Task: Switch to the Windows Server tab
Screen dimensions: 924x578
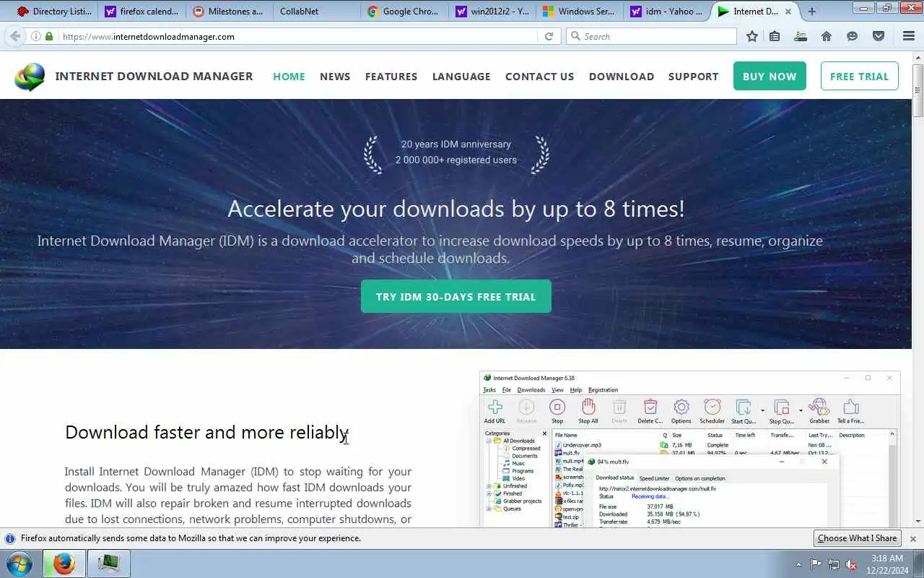Action: (578, 12)
